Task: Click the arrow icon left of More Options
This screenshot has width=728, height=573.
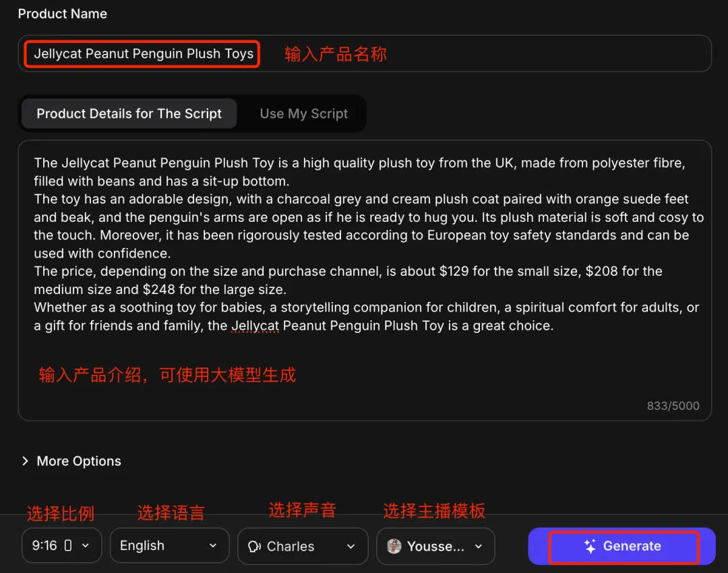Action: click(25, 461)
